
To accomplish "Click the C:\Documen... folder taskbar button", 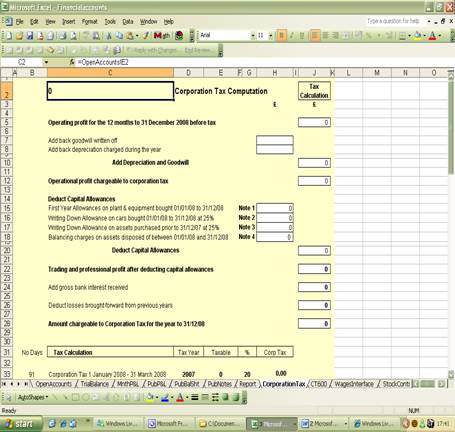I will pyautogui.click(x=219, y=424).
